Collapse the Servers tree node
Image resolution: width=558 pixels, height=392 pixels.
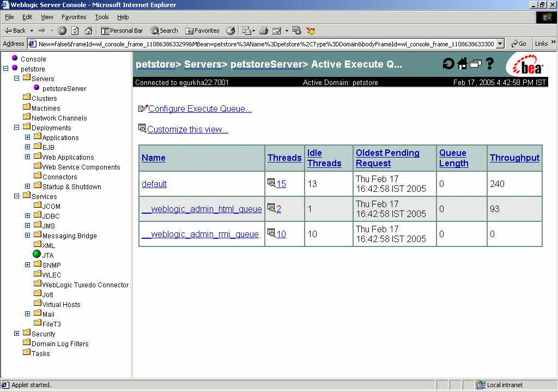(16, 78)
